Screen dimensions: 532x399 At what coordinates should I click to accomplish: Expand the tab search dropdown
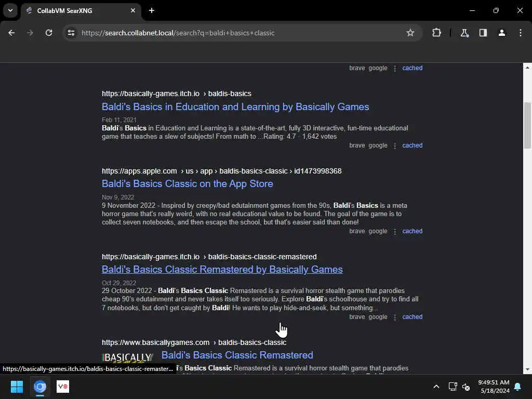[x=10, y=10]
